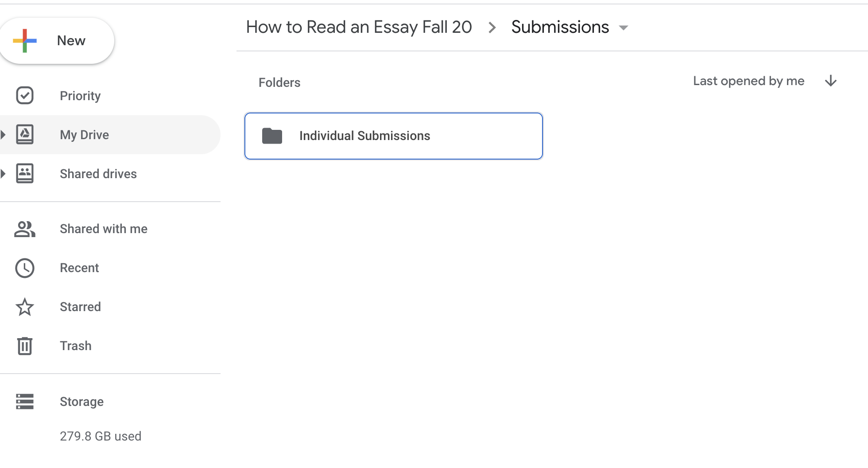Open the Trash bin icon

[25, 346]
